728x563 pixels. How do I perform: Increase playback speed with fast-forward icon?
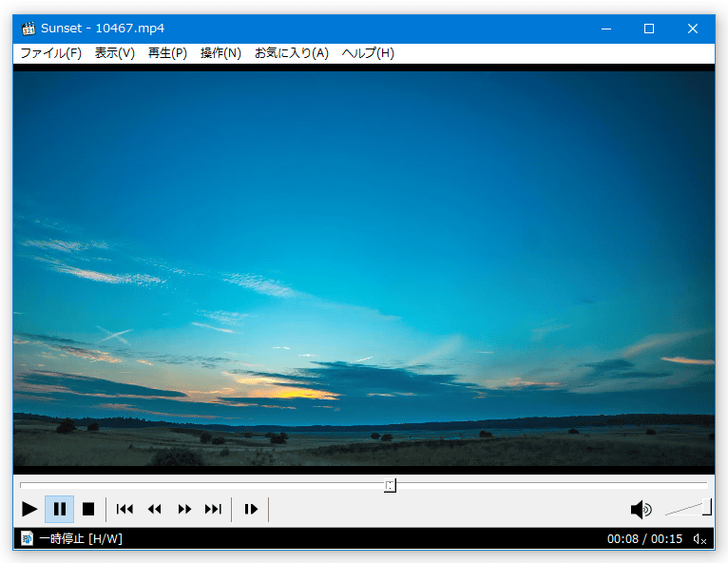[x=184, y=509]
